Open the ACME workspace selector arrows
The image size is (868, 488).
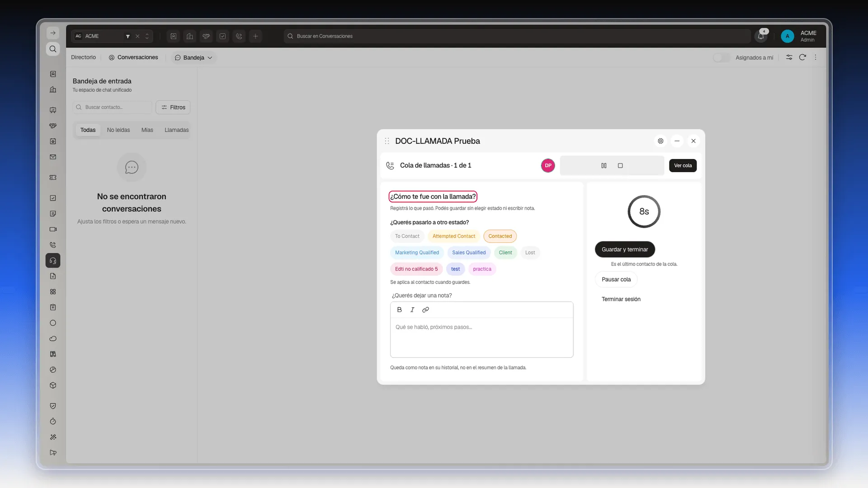(x=147, y=36)
